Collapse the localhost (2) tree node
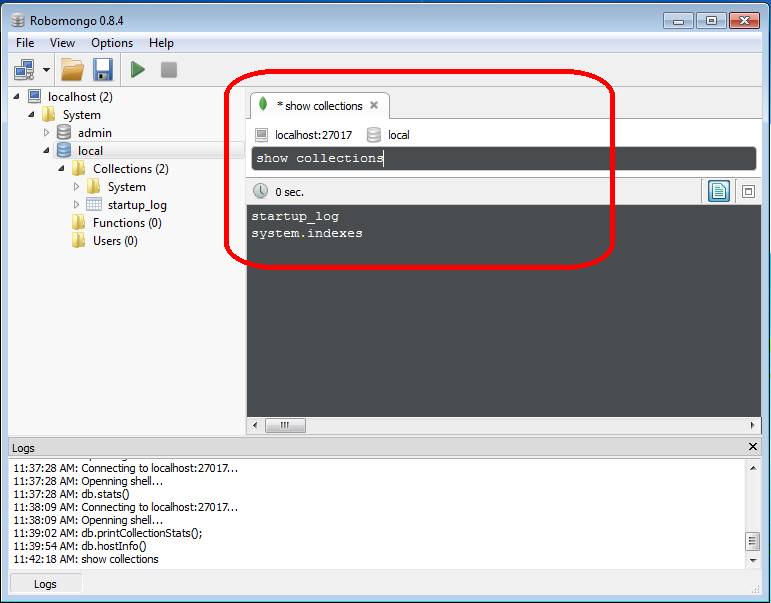 point(17,97)
